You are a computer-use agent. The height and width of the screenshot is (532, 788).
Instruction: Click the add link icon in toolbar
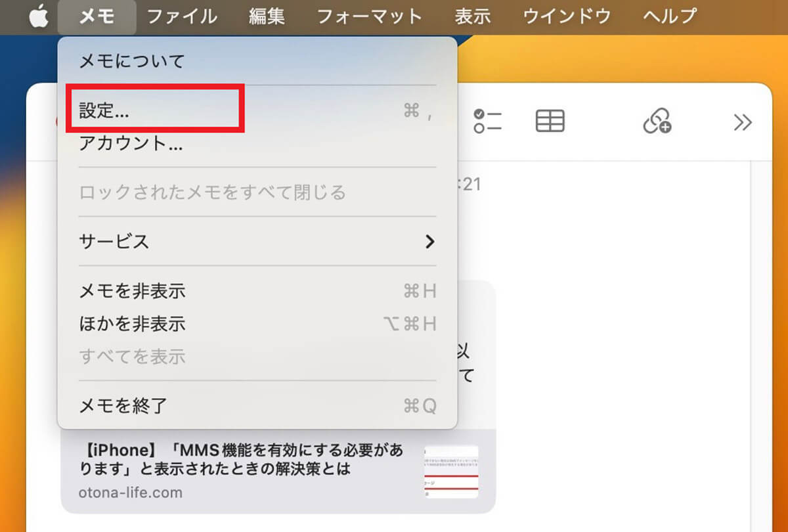point(657,122)
